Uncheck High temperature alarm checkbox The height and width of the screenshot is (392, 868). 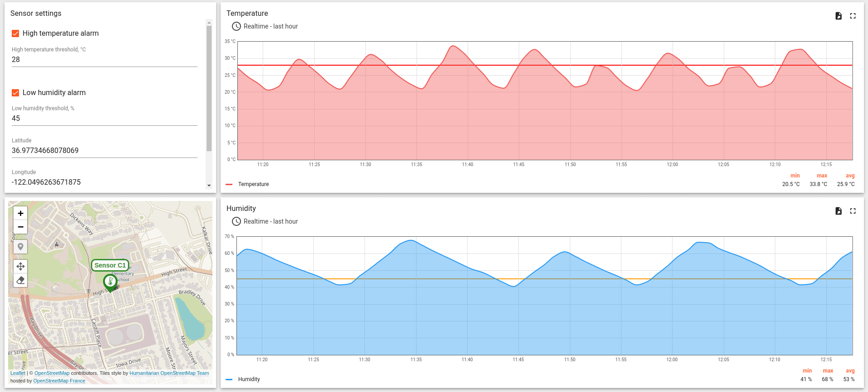pyautogui.click(x=15, y=33)
